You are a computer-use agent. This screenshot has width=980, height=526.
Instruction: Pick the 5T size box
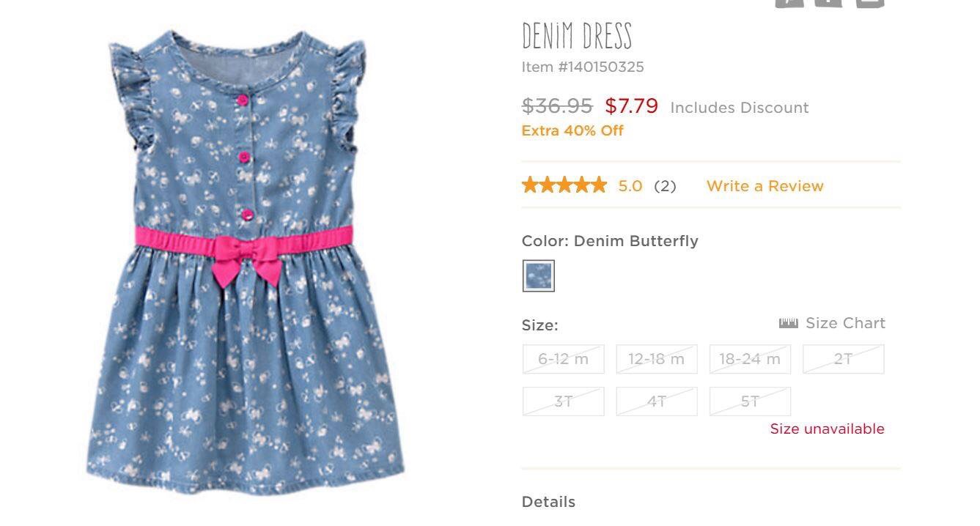pyautogui.click(x=750, y=401)
